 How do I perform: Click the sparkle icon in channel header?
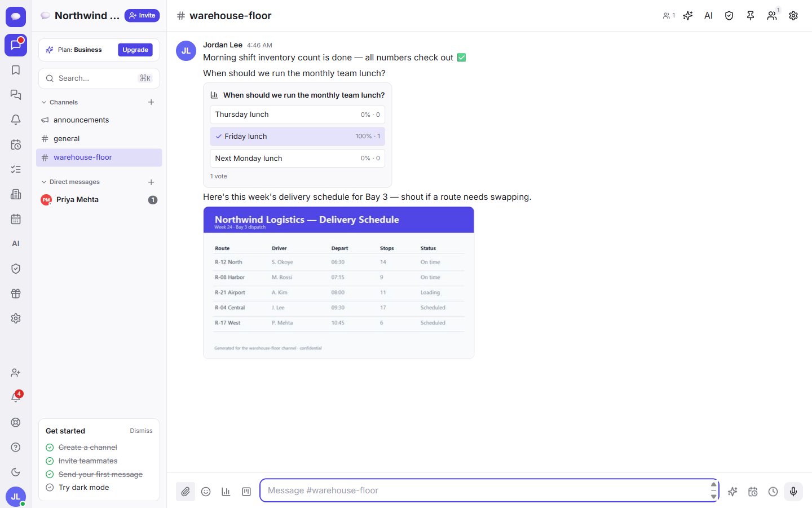[x=687, y=16]
